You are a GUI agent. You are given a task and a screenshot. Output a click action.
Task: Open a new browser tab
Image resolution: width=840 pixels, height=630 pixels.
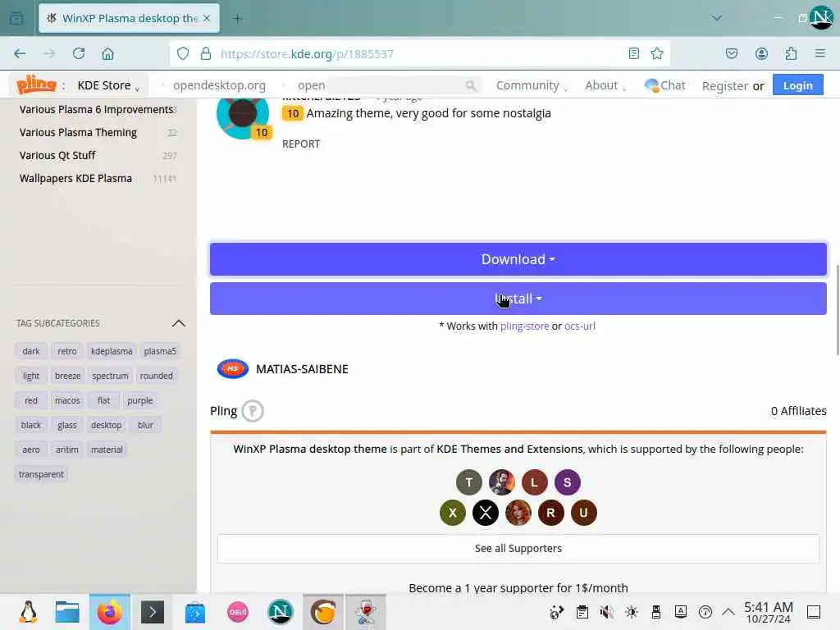(x=238, y=18)
